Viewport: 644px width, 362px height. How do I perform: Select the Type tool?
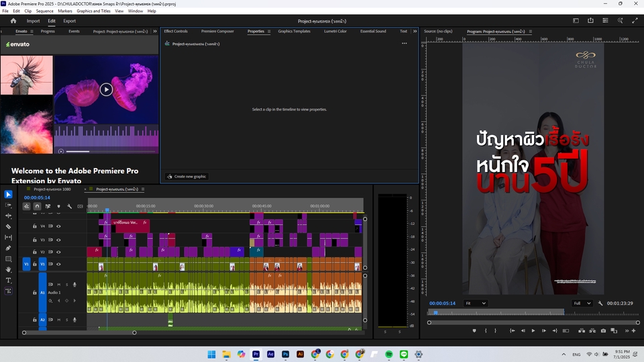(x=8, y=280)
